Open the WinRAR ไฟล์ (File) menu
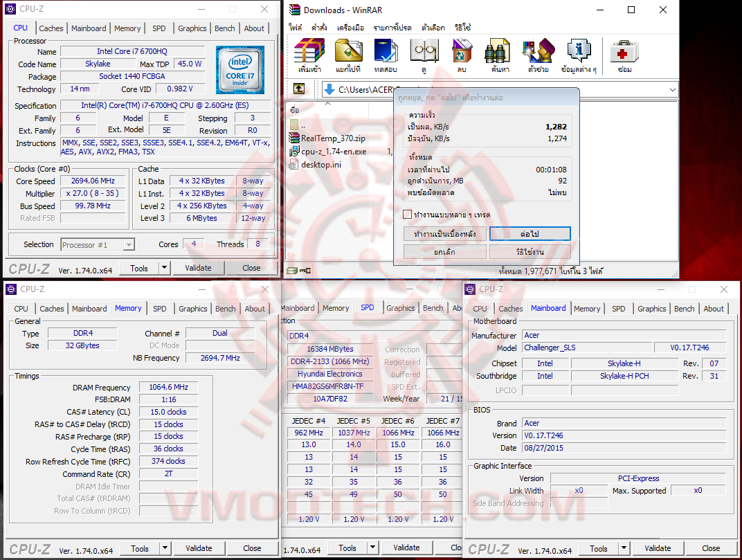The height and width of the screenshot is (560, 742). (296, 28)
